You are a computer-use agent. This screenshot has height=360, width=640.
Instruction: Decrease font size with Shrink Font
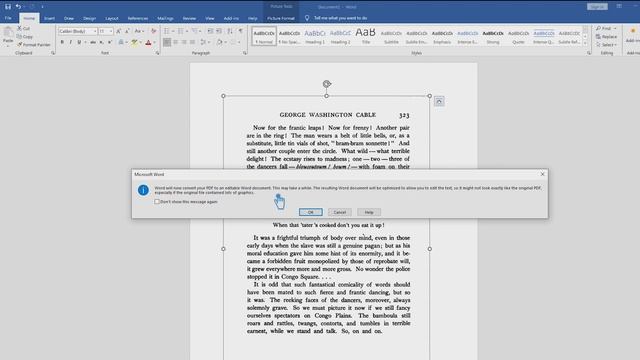127,31
